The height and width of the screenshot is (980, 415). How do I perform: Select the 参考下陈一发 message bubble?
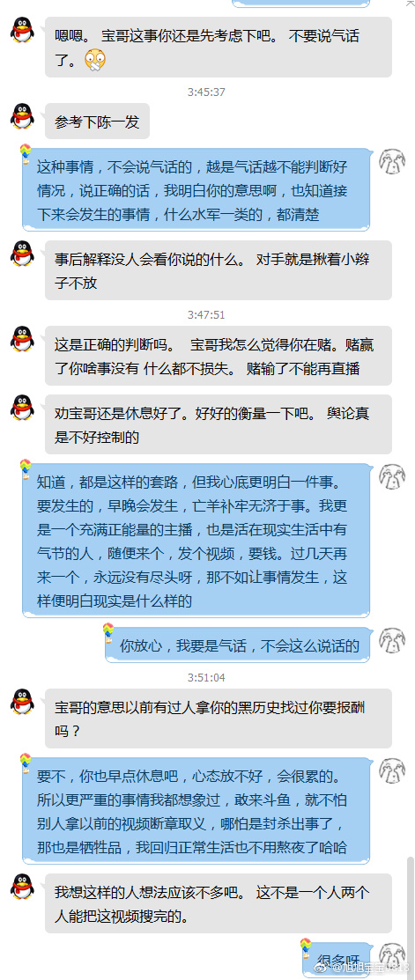(97, 122)
